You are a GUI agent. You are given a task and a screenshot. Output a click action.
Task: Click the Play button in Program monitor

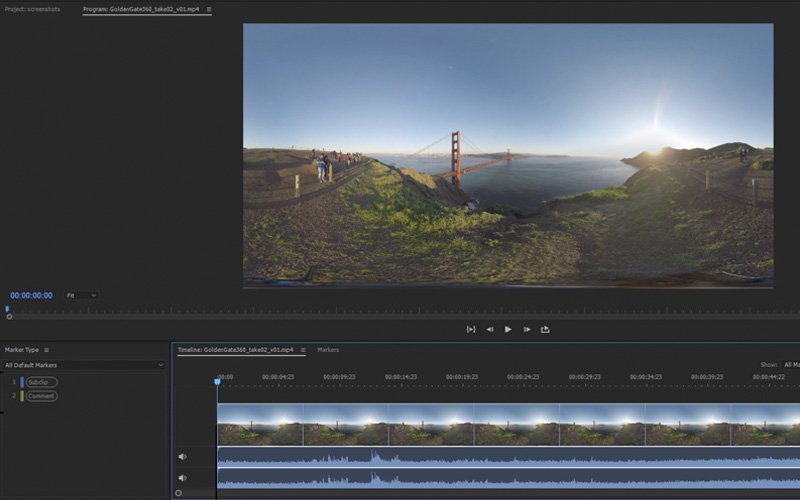(508, 329)
